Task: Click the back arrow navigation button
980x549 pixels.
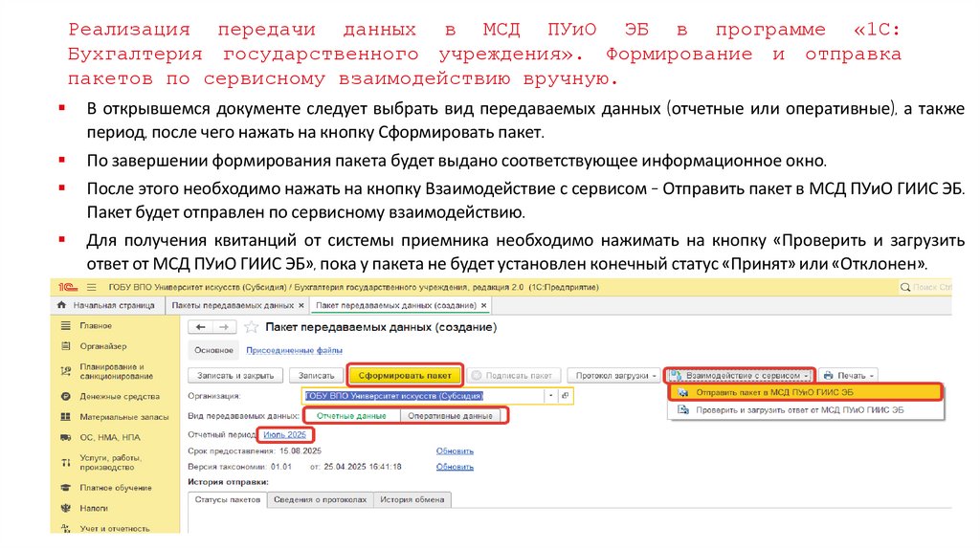Action: click(201, 327)
